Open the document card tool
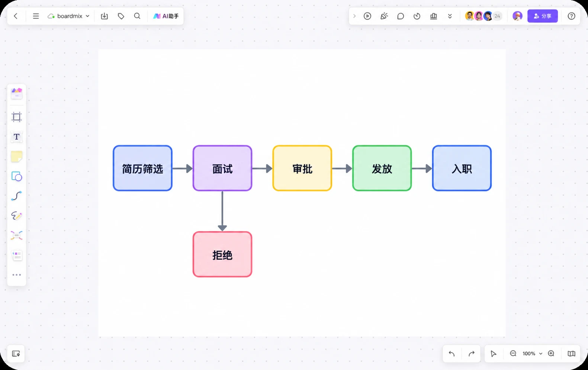The height and width of the screenshot is (370, 588). [17, 255]
